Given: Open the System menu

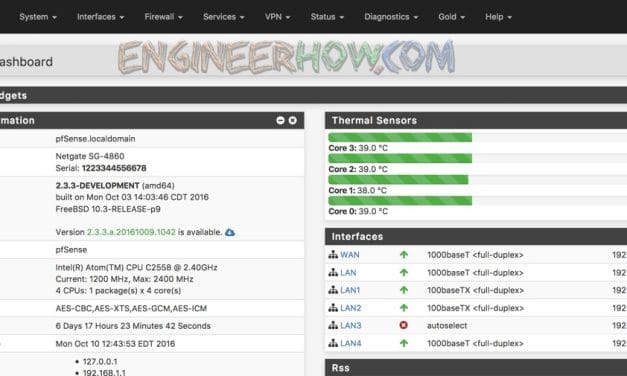Looking at the screenshot, I should (38, 17).
